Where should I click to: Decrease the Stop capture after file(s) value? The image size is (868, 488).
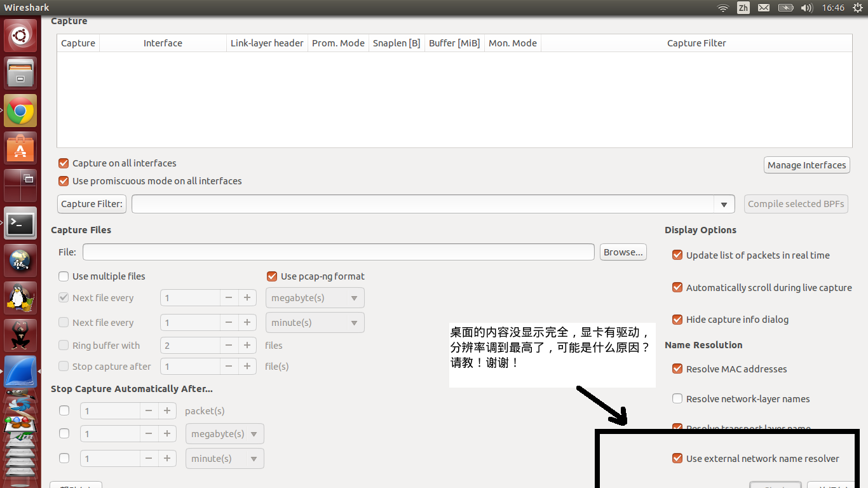(x=229, y=367)
